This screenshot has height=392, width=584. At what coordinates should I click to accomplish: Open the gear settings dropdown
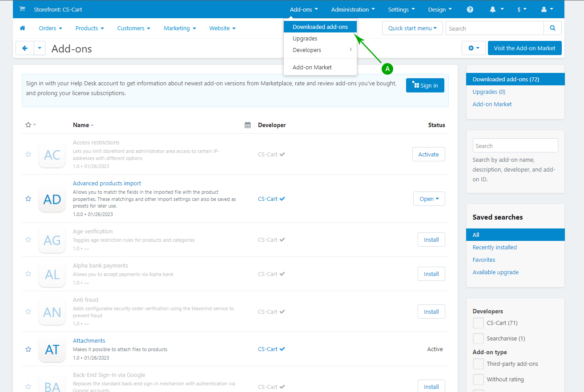[x=473, y=48]
